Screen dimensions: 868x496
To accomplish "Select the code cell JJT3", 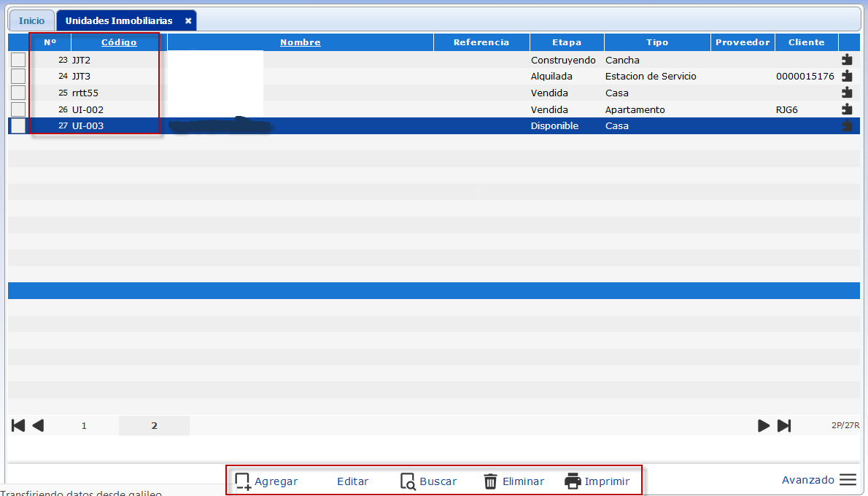I will tap(82, 77).
